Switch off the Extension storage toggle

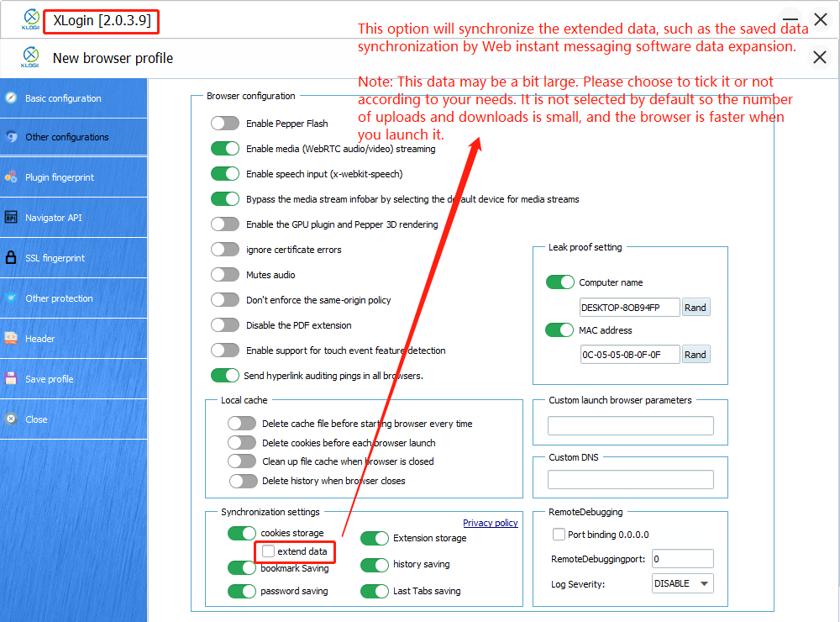coord(375,538)
